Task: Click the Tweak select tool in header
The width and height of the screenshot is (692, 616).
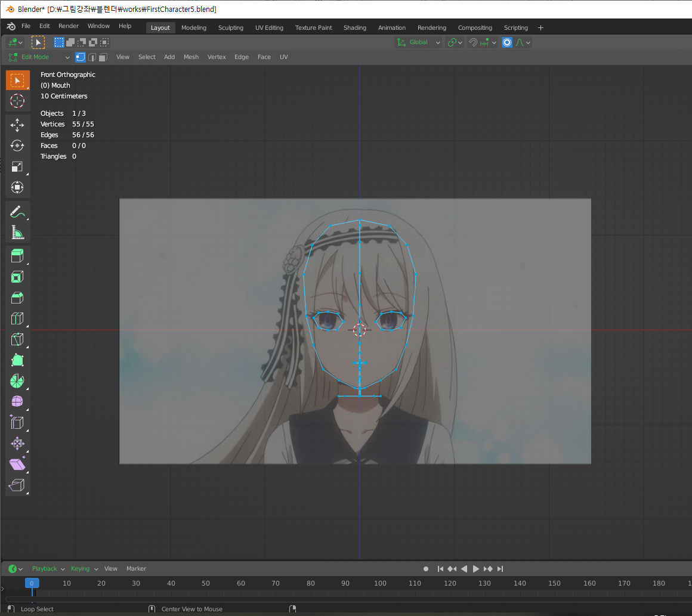Action: pos(38,42)
